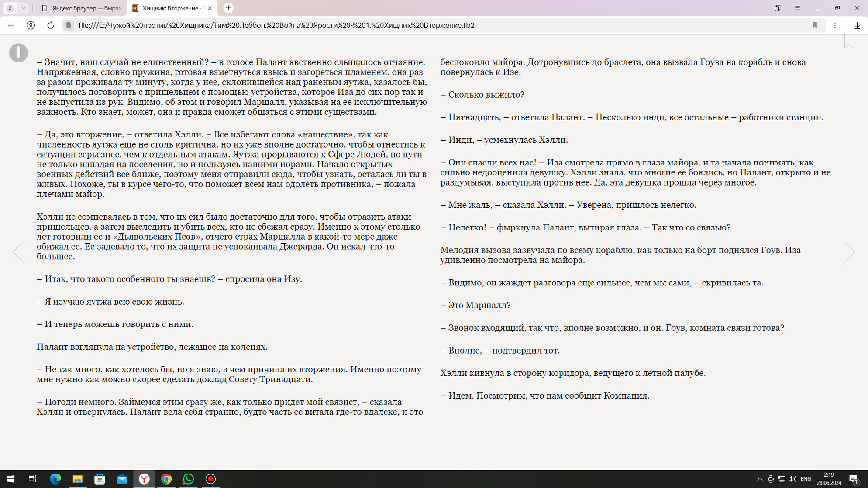Open a new tab with plus button

228,8
